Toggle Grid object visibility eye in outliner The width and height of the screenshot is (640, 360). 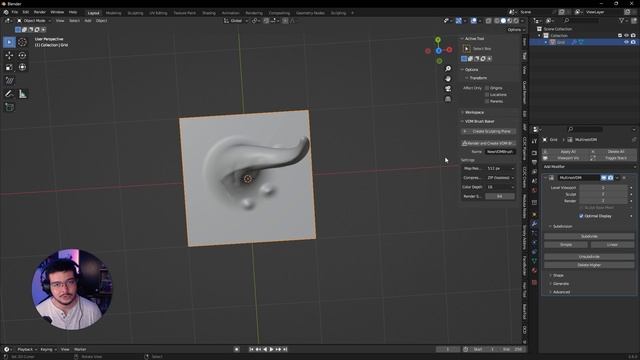626,42
